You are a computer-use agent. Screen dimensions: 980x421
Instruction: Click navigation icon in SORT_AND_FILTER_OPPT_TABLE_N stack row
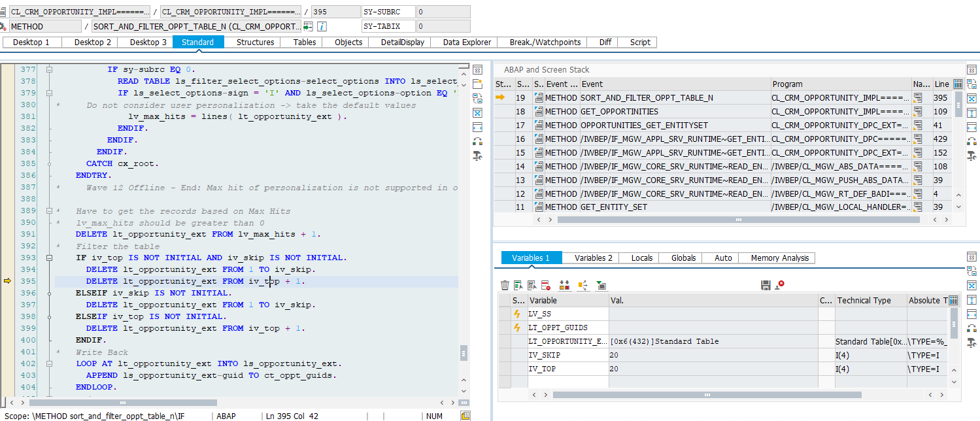[x=918, y=97]
